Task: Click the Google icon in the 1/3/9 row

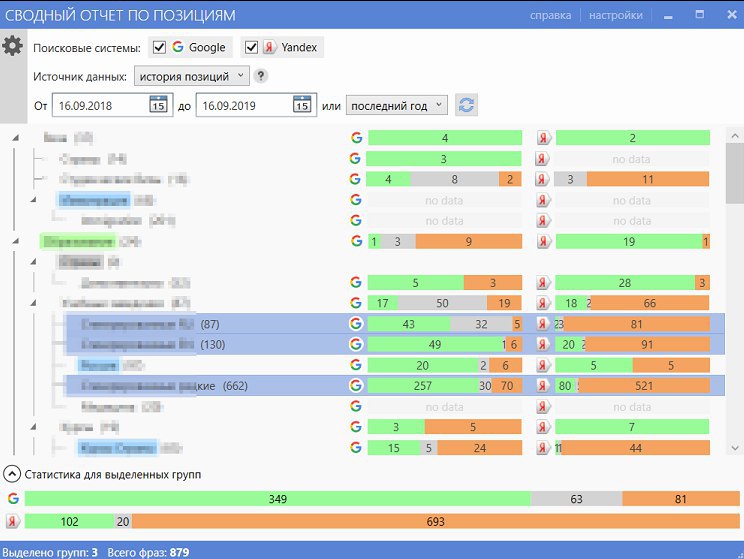Action: tap(357, 241)
